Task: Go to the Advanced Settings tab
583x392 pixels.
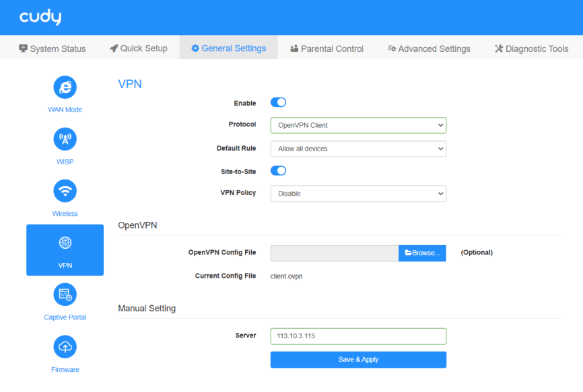Action: (429, 48)
